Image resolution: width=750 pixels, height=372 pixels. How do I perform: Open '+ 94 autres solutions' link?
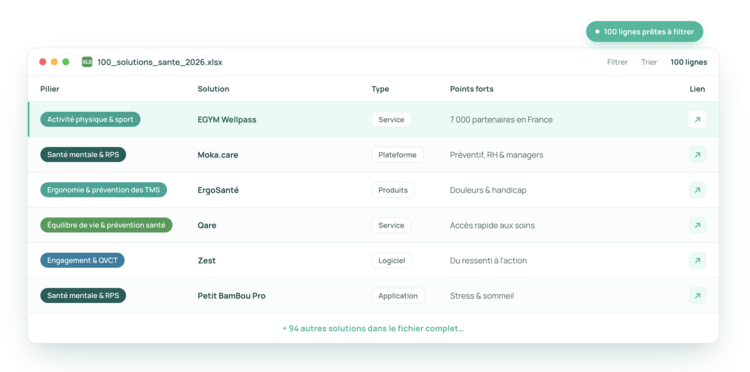click(x=373, y=328)
